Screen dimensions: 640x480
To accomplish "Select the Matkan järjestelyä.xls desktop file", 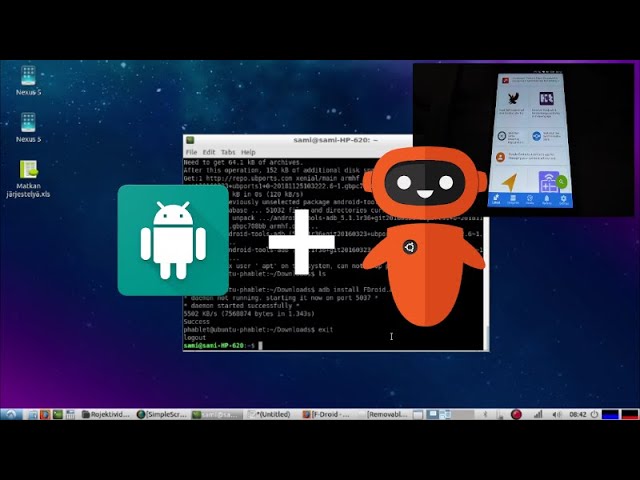I will tap(28, 179).
